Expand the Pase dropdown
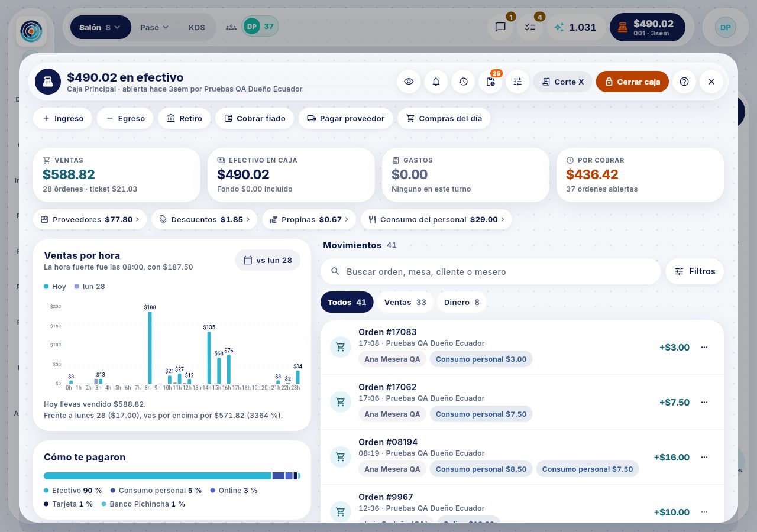 154,27
